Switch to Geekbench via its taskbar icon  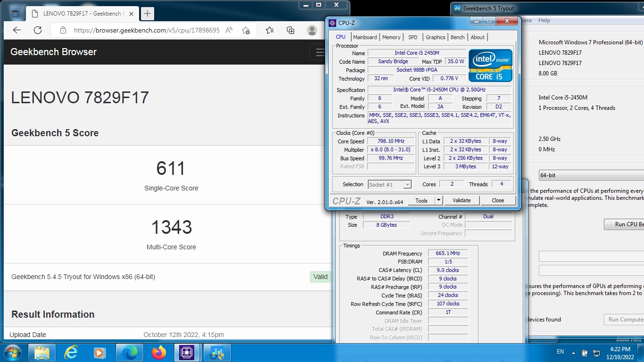(x=217, y=352)
